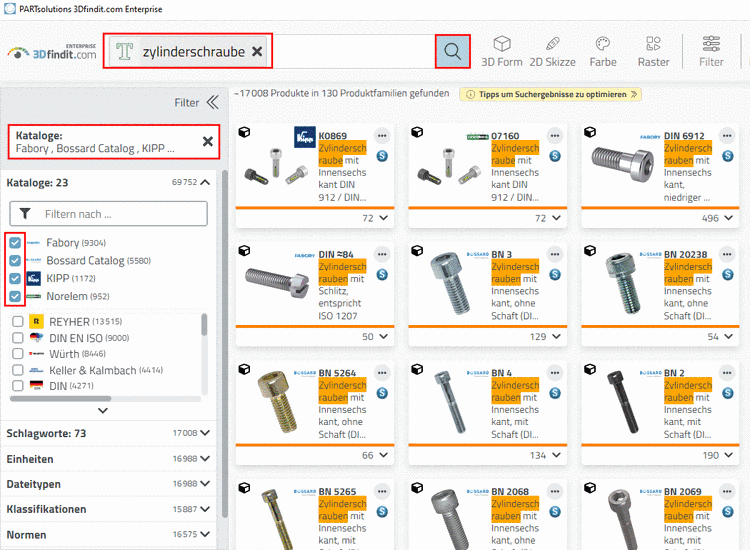Click the blue S badge on BN 4
Screen dimensions: 750x550
[555, 393]
